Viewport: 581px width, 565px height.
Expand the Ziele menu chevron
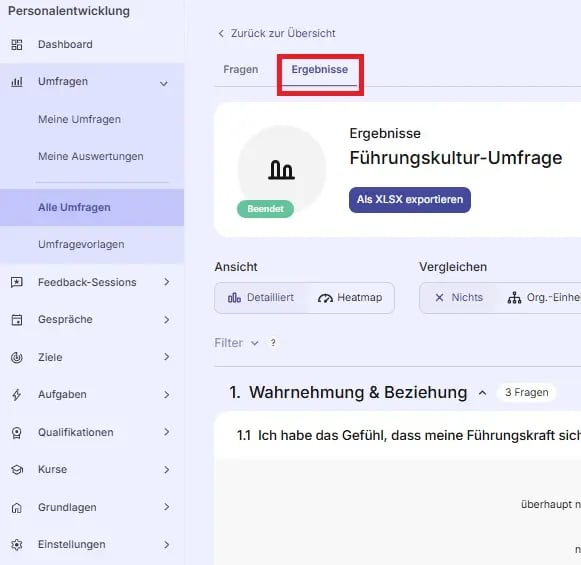(x=167, y=357)
